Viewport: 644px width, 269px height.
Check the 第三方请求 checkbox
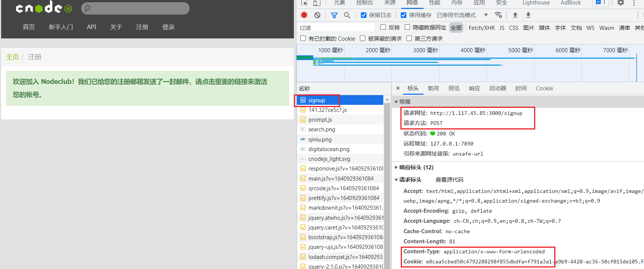click(x=409, y=38)
